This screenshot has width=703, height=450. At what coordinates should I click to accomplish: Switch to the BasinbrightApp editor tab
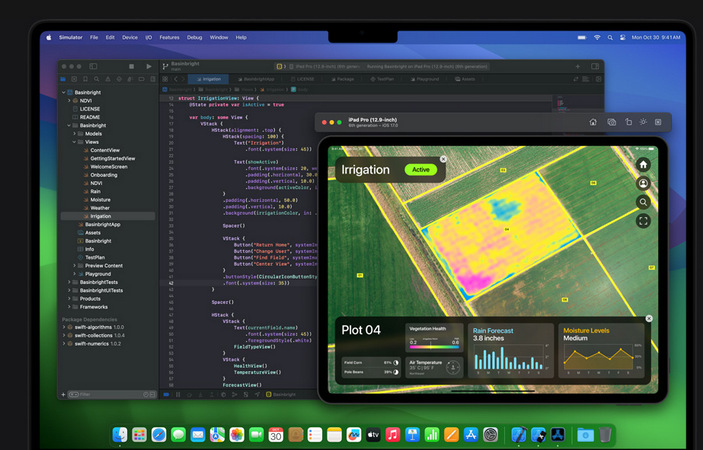tap(257, 78)
